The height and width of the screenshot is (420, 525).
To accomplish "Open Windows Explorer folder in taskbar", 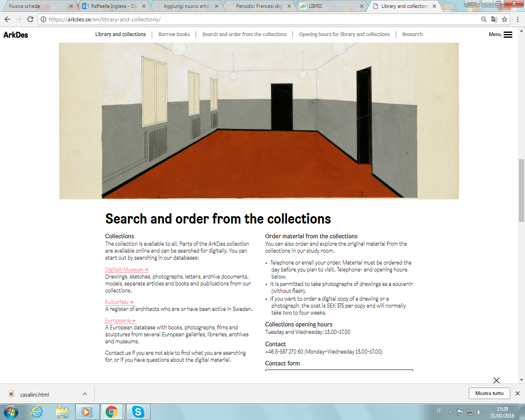I will point(62,412).
